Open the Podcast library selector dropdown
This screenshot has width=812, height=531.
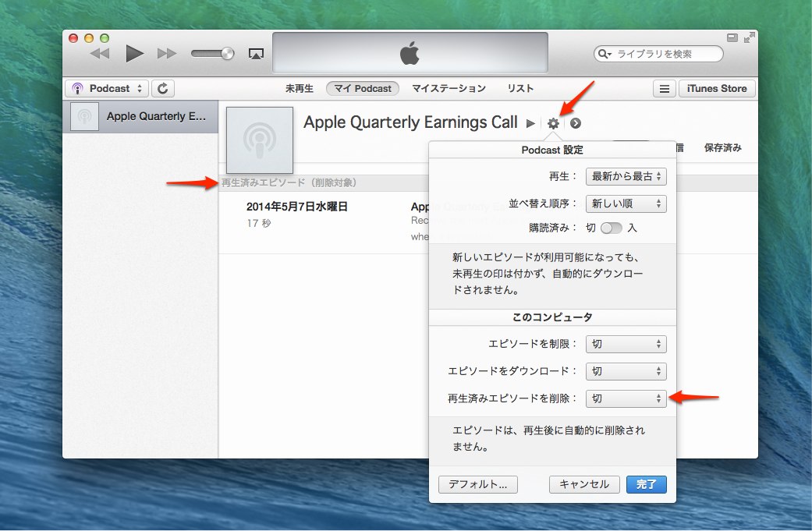tap(107, 89)
